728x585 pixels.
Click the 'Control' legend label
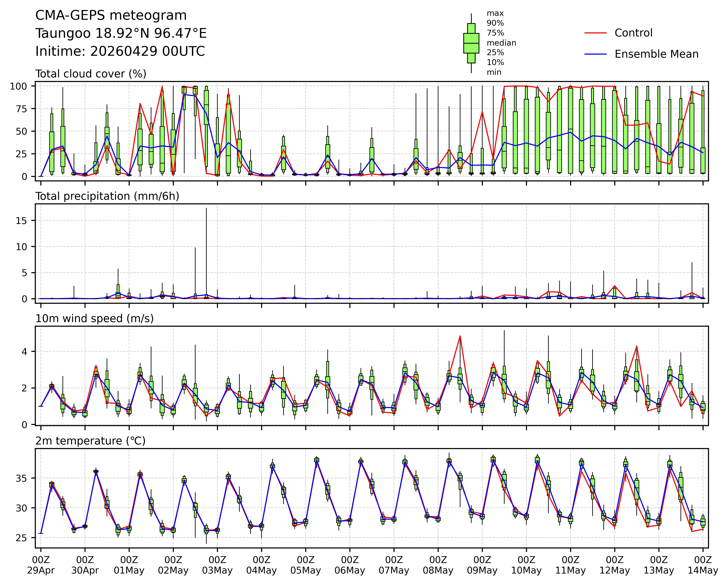(x=633, y=33)
